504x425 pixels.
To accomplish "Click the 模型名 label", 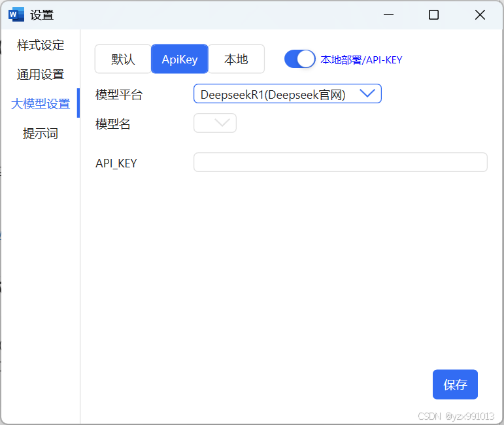I will pyautogui.click(x=113, y=124).
